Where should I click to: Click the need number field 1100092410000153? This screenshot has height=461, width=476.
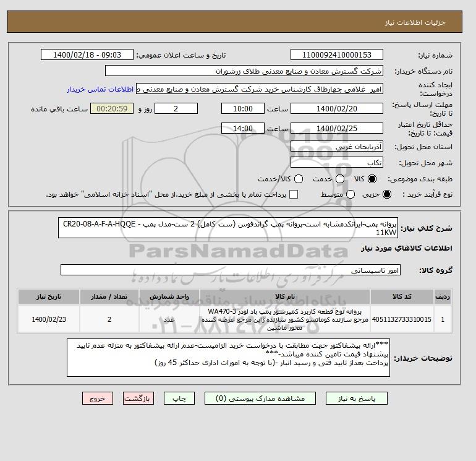(x=337, y=54)
